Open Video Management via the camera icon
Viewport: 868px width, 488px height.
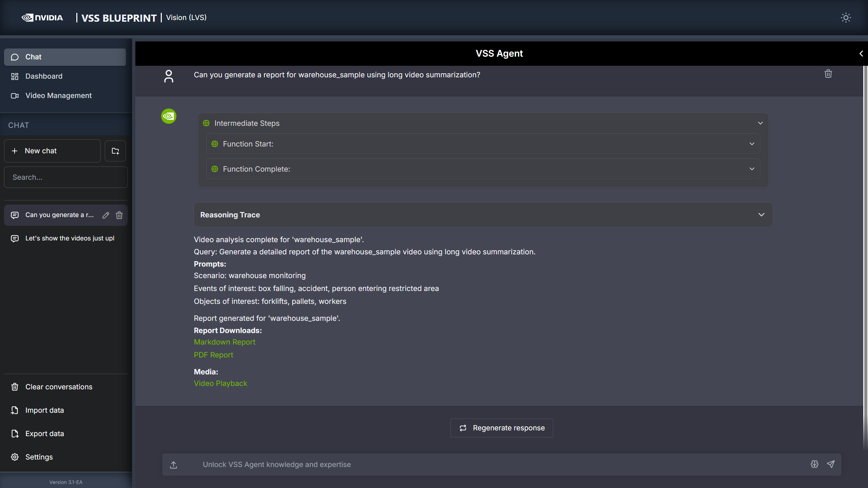pyautogui.click(x=15, y=96)
